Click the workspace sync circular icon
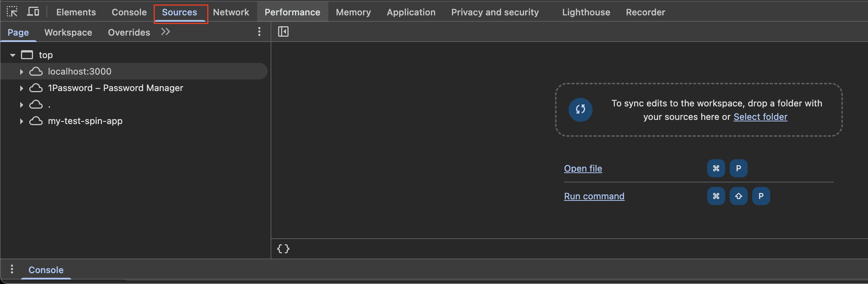 click(x=580, y=109)
